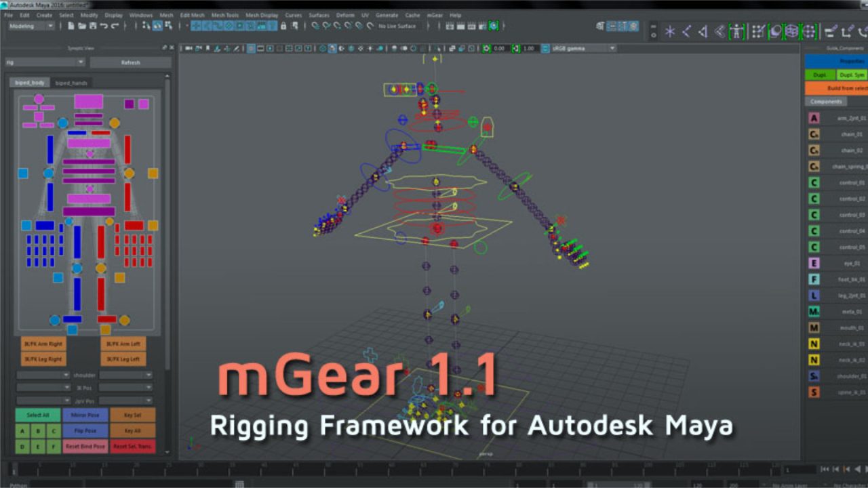Click the E icon beside eye_01
Viewport: 868px width, 488px height.
(x=814, y=263)
